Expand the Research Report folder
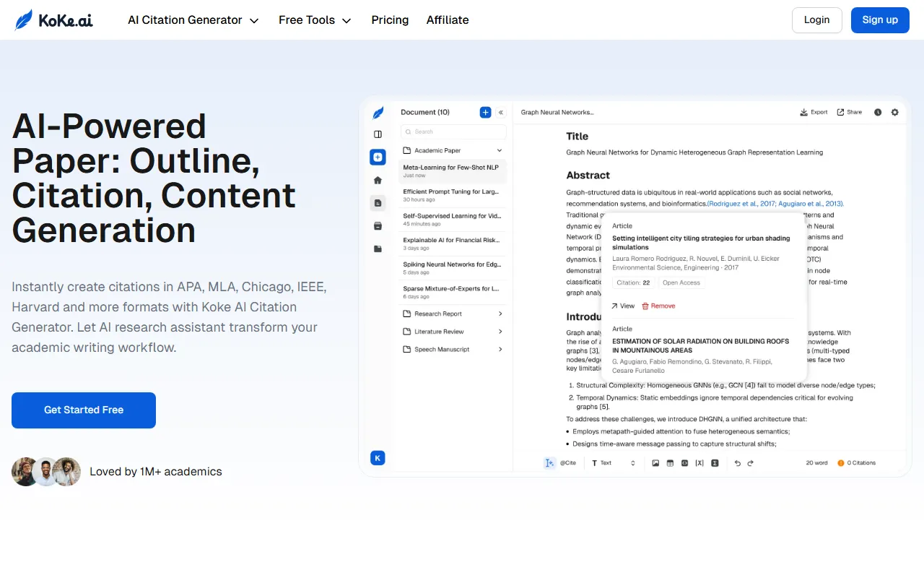This screenshot has width=924, height=578. (x=453, y=314)
